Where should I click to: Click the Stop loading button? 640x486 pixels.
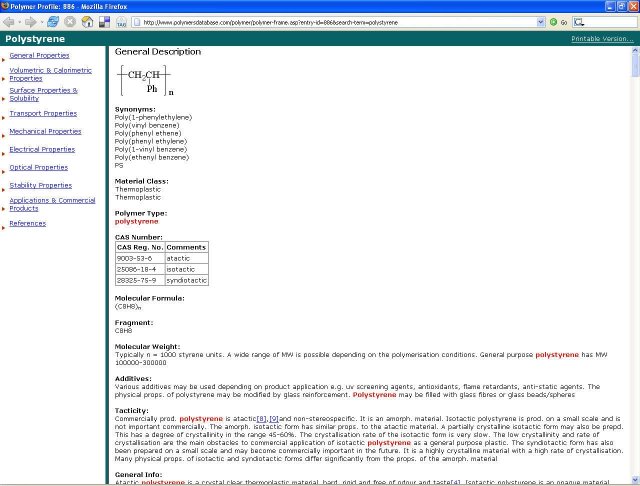(x=70, y=22)
